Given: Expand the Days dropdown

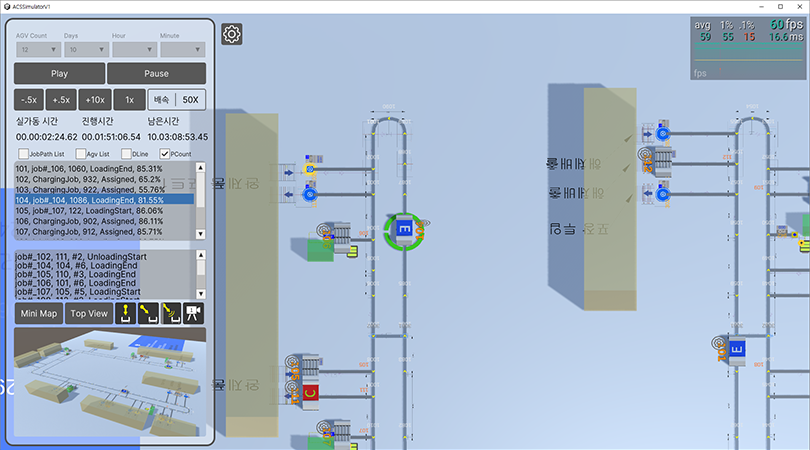Looking at the screenshot, I should pyautogui.click(x=85, y=48).
